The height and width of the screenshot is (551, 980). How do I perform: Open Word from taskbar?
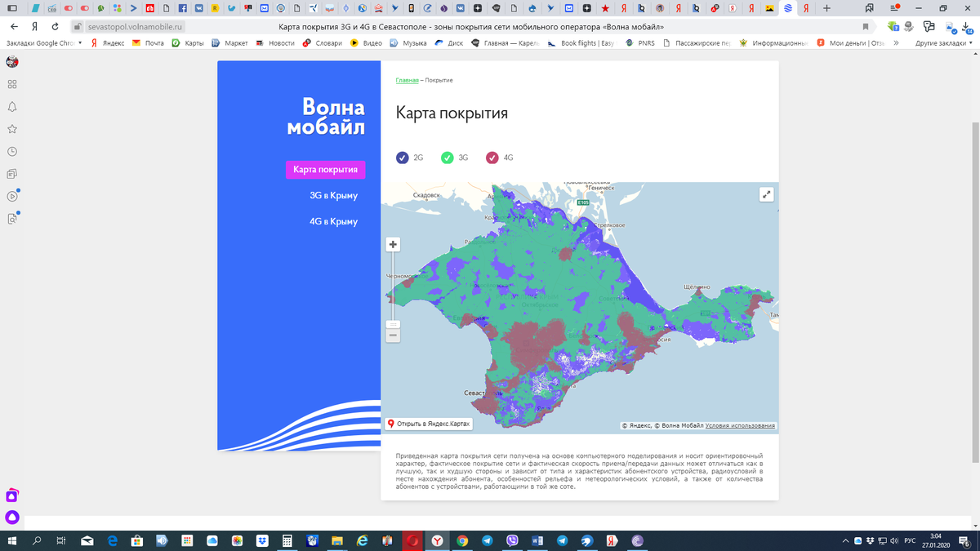coord(537,540)
